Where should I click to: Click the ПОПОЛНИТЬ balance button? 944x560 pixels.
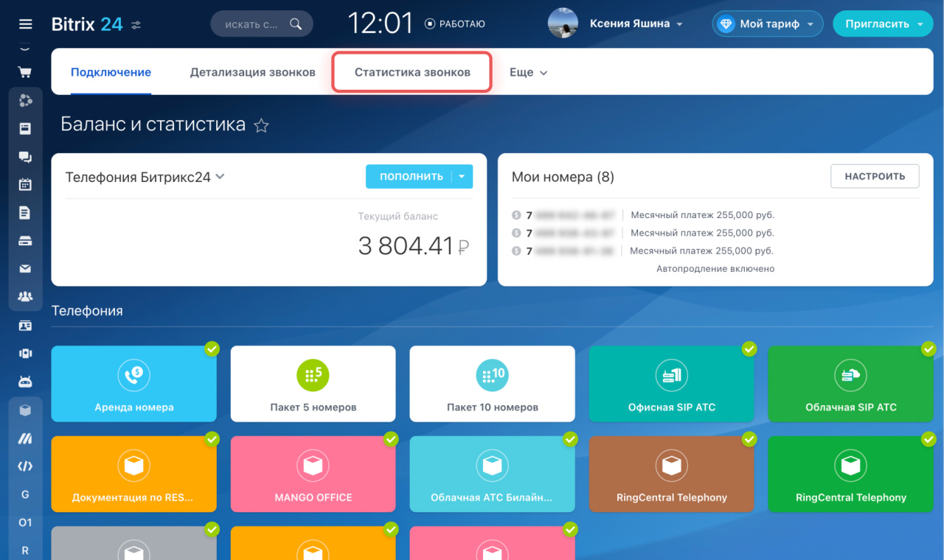(411, 176)
